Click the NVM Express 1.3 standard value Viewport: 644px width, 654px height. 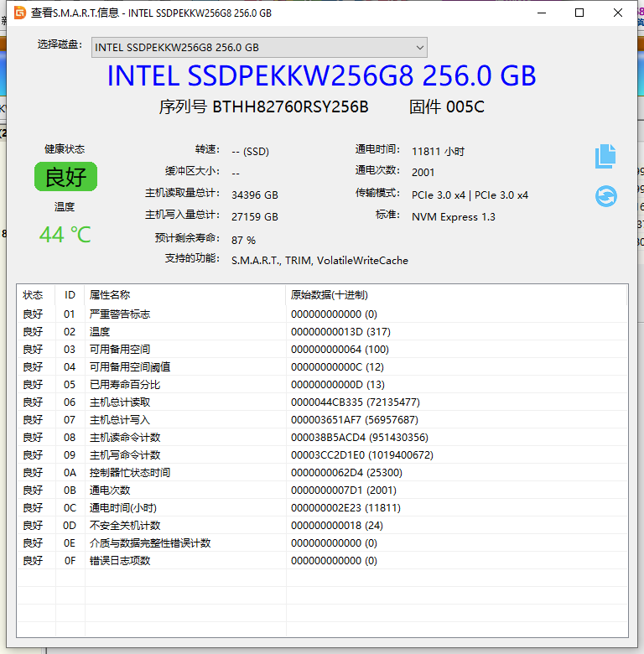tap(454, 217)
